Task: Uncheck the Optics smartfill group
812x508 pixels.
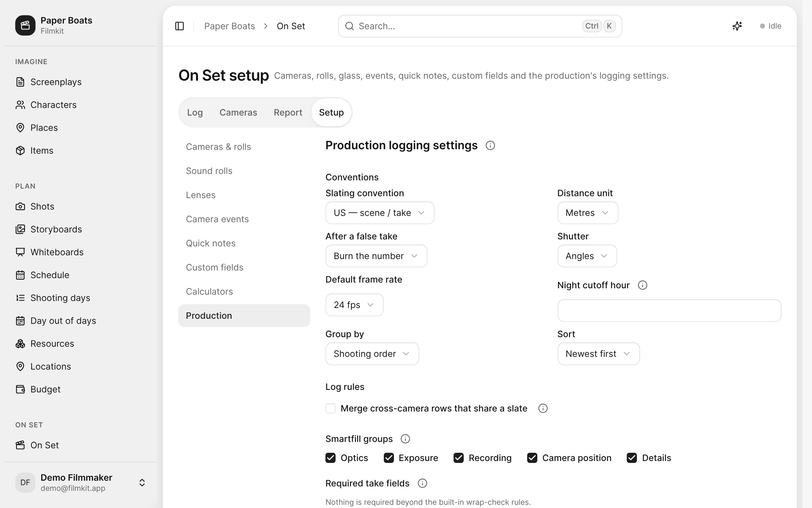Action: pyautogui.click(x=331, y=458)
